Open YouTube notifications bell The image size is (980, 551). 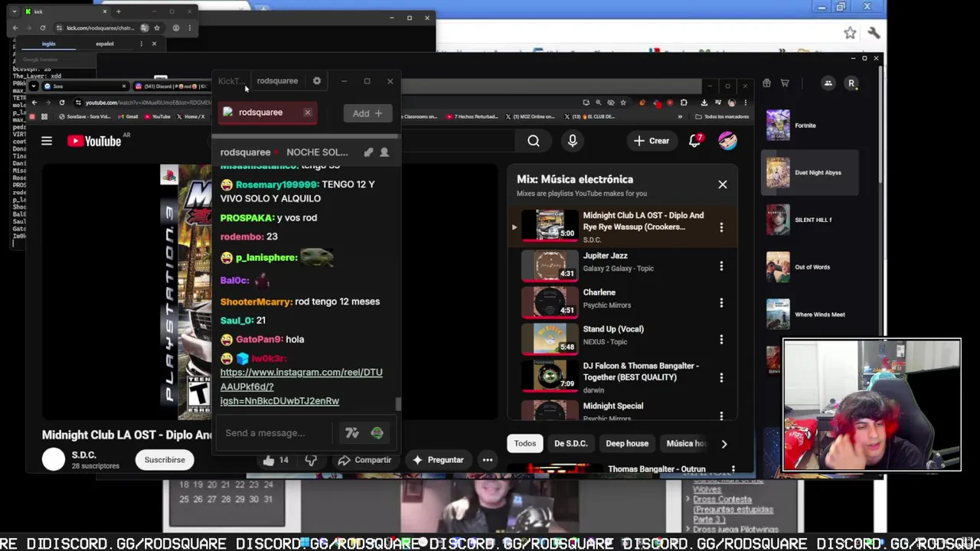tap(695, 141)
